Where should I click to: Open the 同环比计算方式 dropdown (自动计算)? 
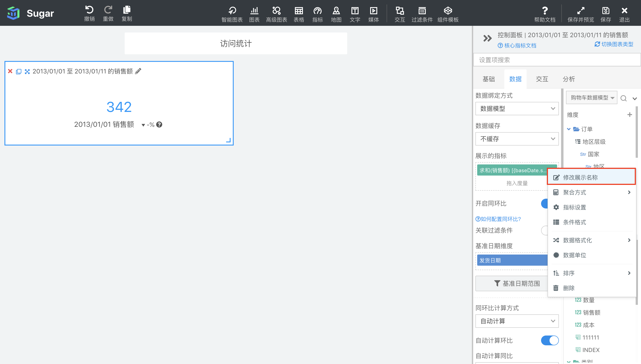coord(517,321)
